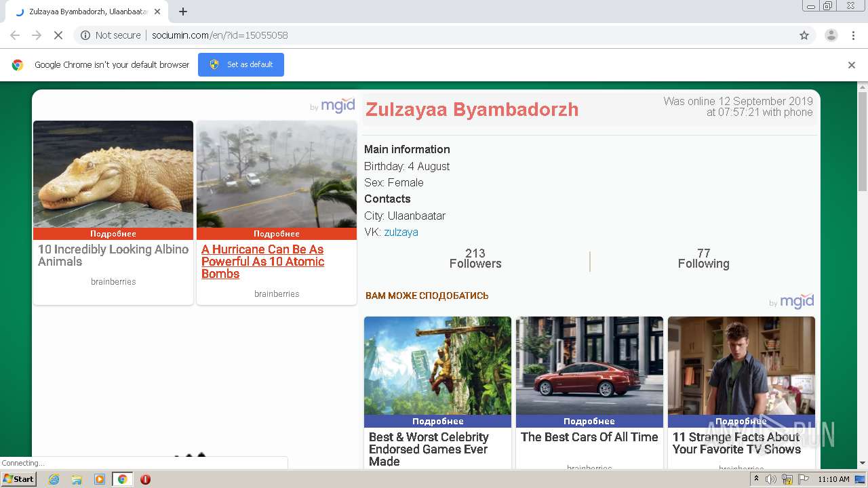Show hidden system tray icons
Image resolution: width=868 pixels, height=488 pixels.
pyautogui.click(x=756, y=479)
